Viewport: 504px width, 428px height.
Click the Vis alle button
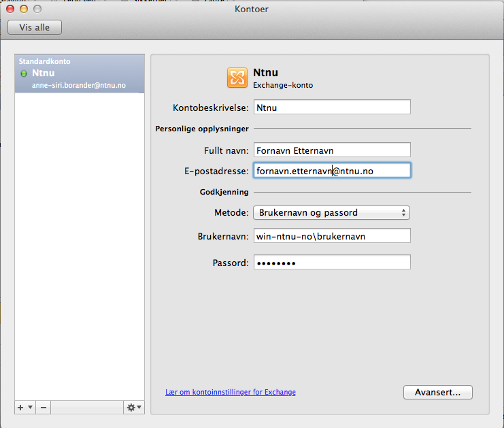point(35,27)
